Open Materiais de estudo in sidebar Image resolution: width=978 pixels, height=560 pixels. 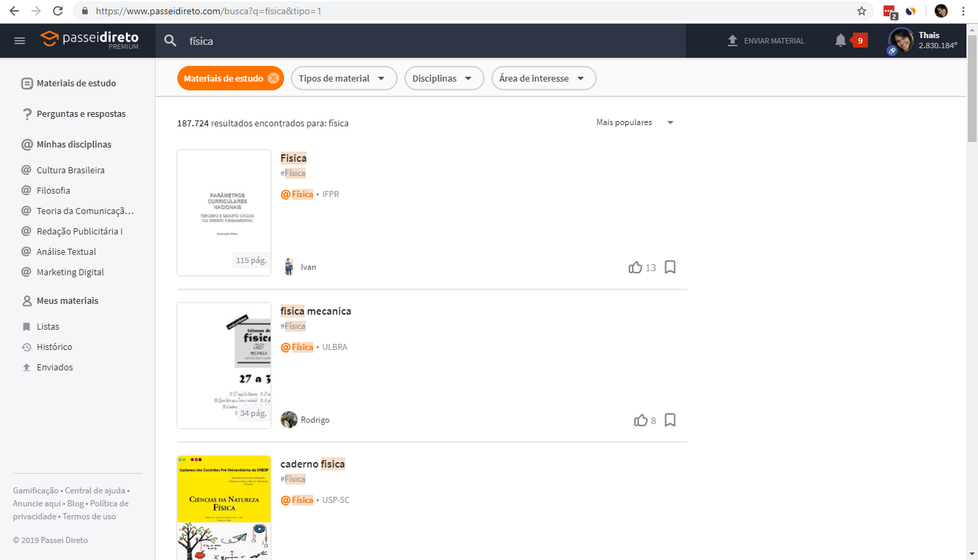(76, 84)
